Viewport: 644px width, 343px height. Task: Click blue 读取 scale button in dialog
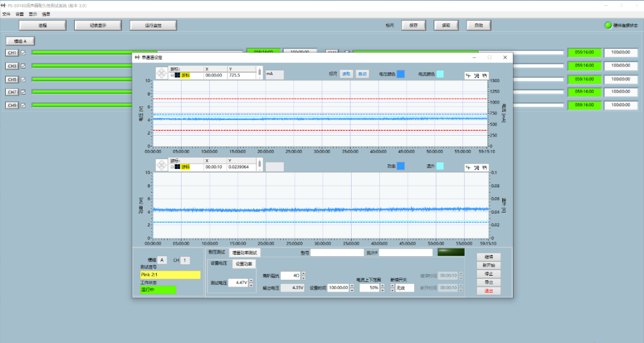pos(346,74)
